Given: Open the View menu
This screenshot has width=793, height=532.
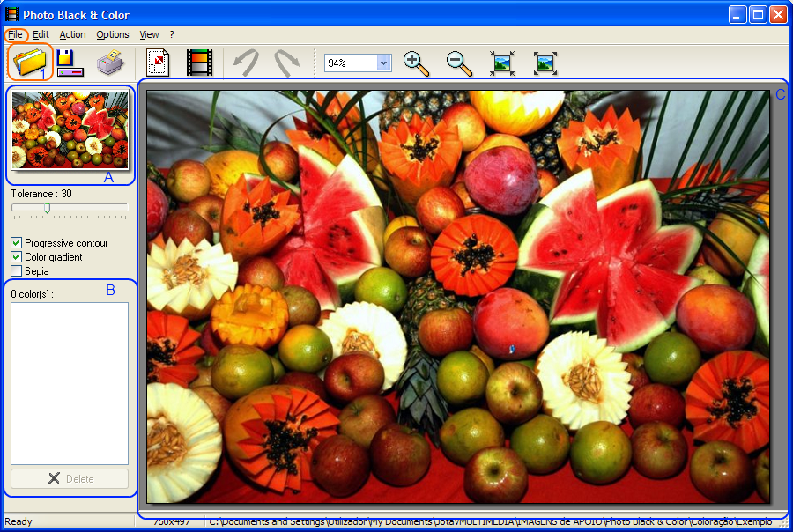Looking at the screenshot, I should pos(149,35).
